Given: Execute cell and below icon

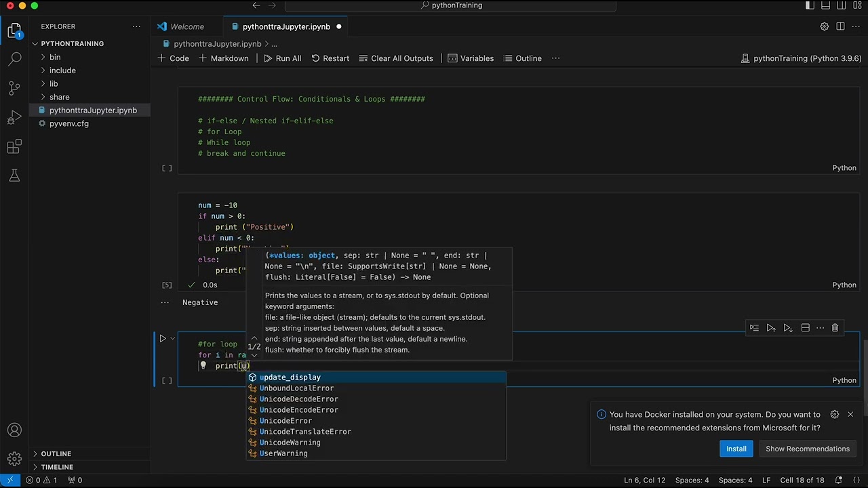Looking at the screenshot, I should click(788, 328).
